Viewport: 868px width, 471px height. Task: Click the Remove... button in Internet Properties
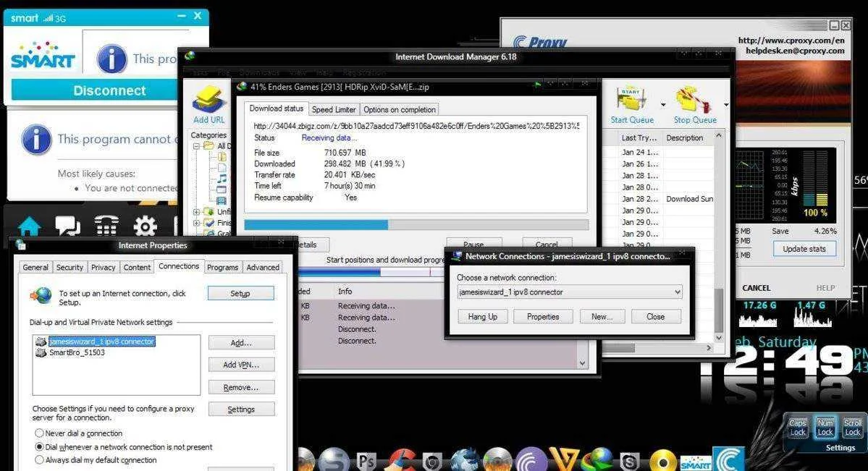click(x=241, y=387)
